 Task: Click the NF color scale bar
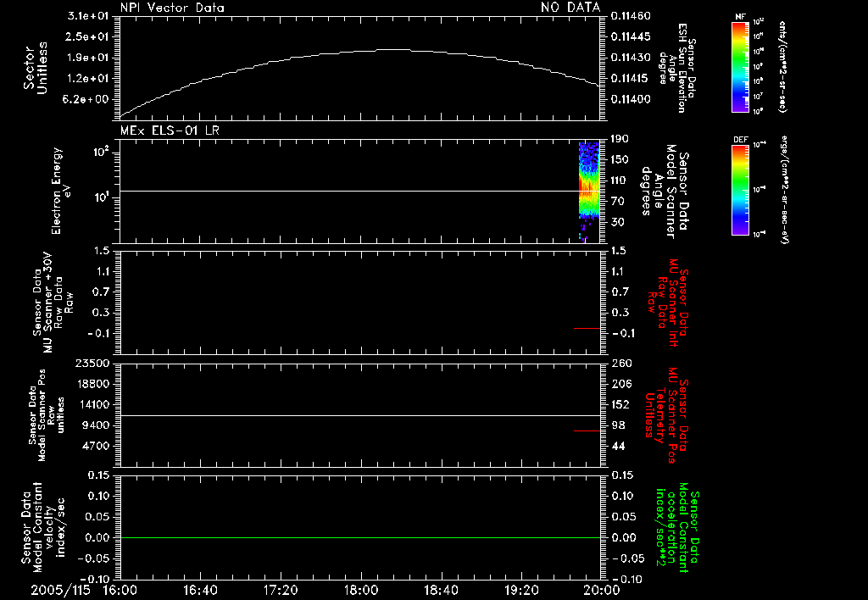(x=741, y=66)
